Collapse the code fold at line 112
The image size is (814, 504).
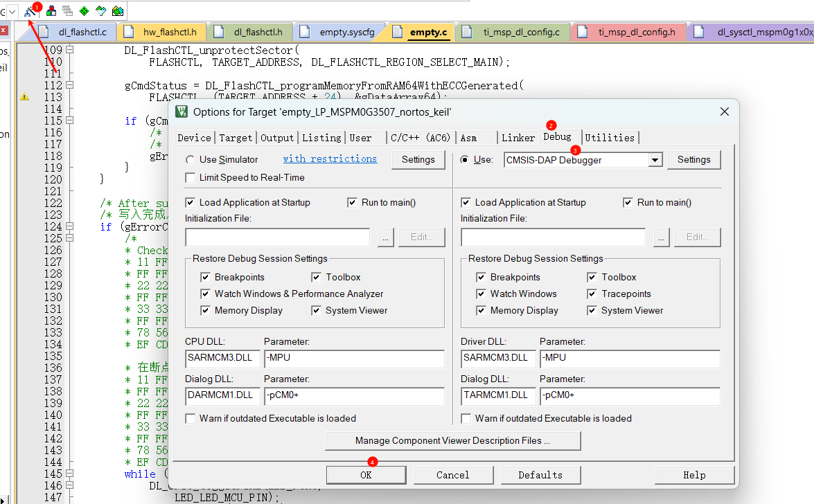(x=69, y=84)
